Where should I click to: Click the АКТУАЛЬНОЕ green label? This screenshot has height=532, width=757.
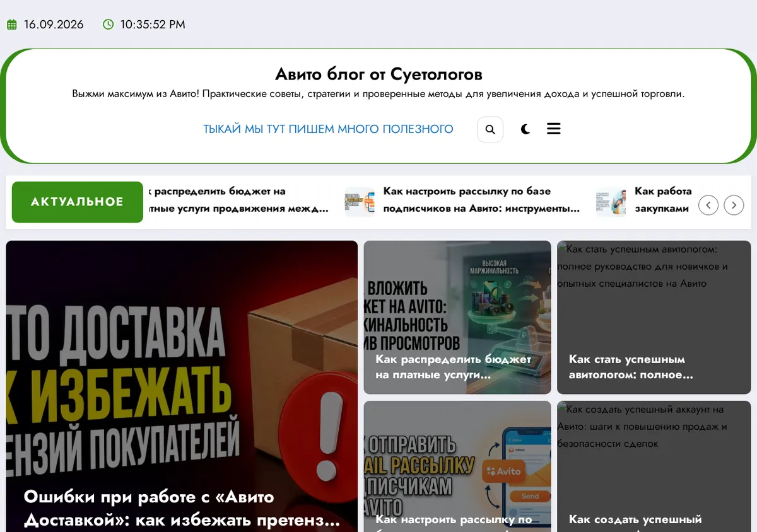pyautogui.click(x=78, y=202)
